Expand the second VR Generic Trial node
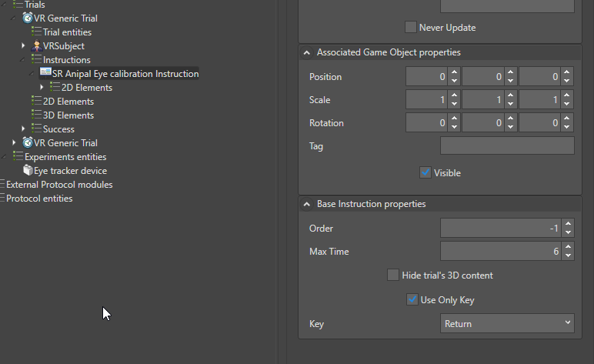 click(x=14, y=143)
